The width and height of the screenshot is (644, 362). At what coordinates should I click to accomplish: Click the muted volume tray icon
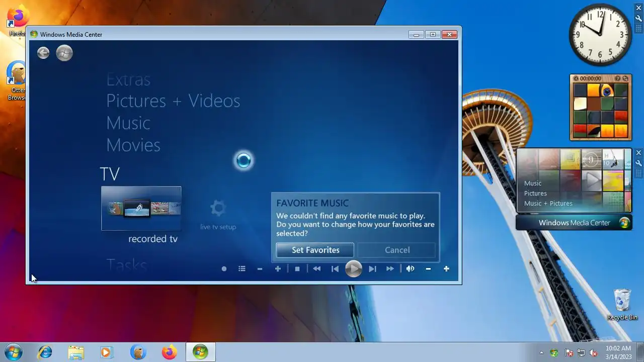pos(593,353)
